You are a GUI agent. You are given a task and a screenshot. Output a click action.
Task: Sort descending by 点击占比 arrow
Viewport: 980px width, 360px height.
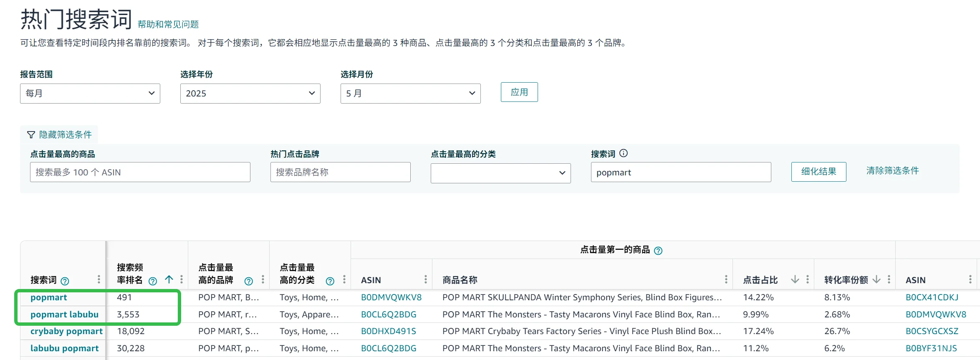[x=795, y=279]
